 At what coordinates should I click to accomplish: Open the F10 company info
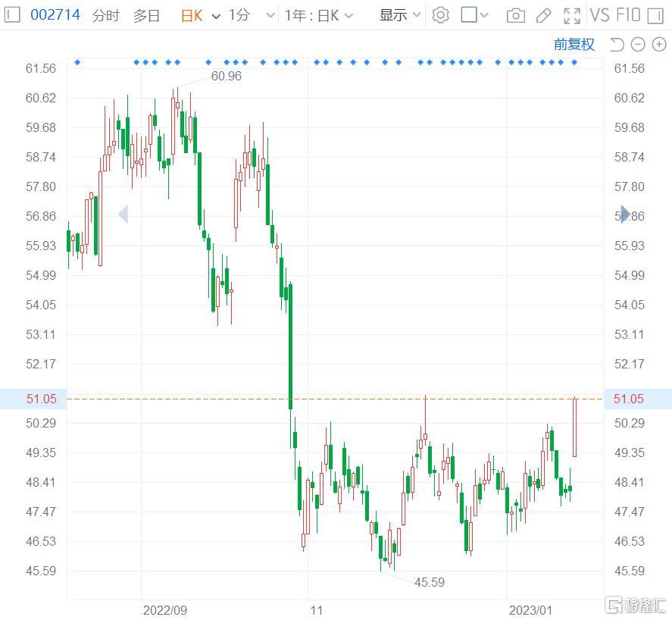pyautogui.click(x=628, y=15)
